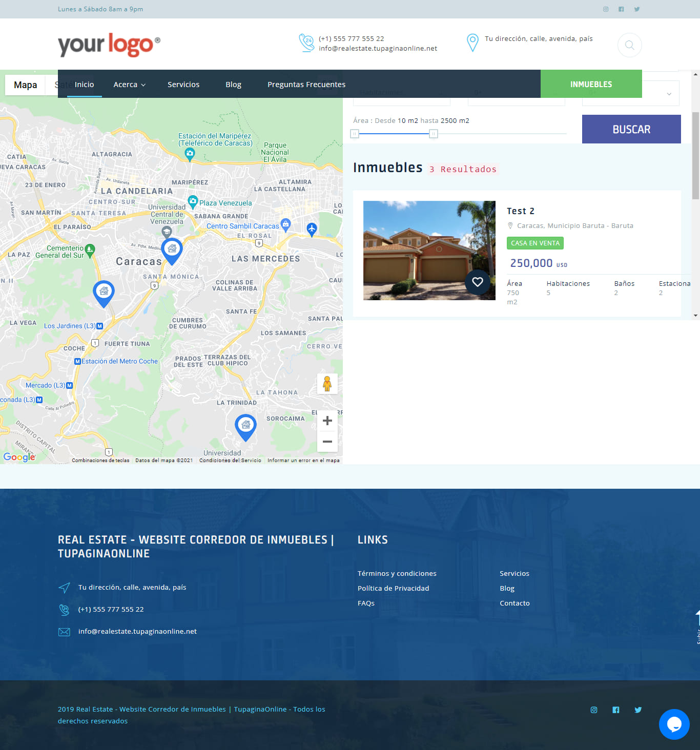Open the chat bubble widget

[674, 724]
